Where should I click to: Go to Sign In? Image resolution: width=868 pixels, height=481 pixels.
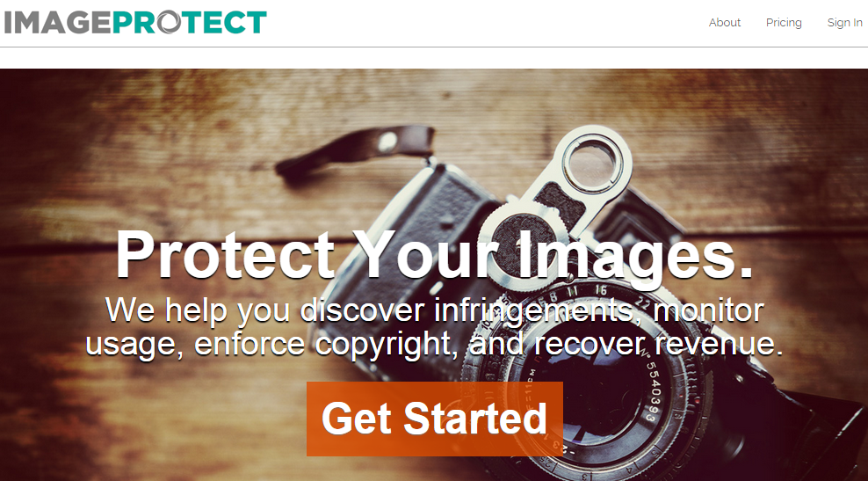[845, 23]
